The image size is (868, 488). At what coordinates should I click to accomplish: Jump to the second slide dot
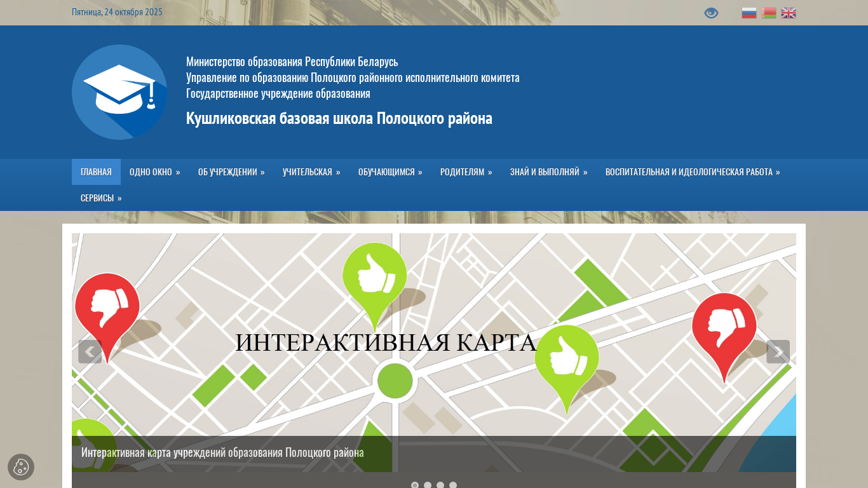428,485
